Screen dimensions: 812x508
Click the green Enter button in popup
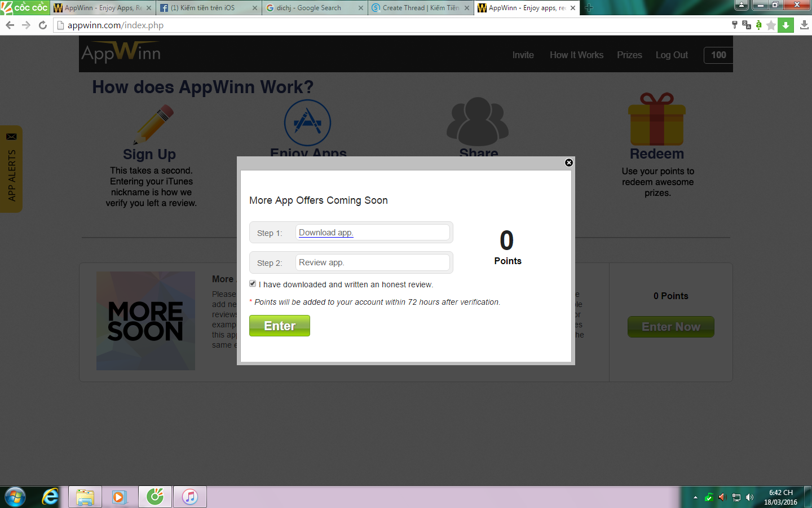[x=280, y=326]
